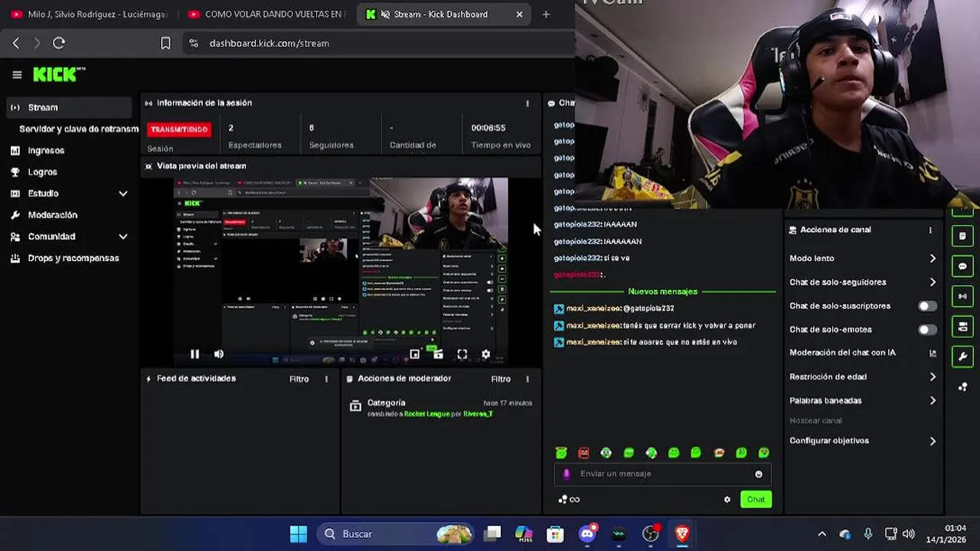Open the wrench widget in the right rail
The image size is (980, 551).
962,357
